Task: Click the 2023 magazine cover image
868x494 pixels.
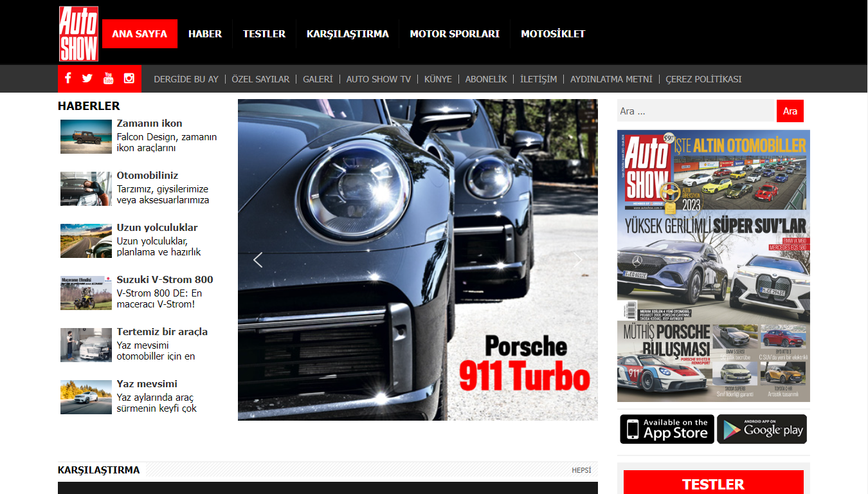Action: [x=713, y=264]
